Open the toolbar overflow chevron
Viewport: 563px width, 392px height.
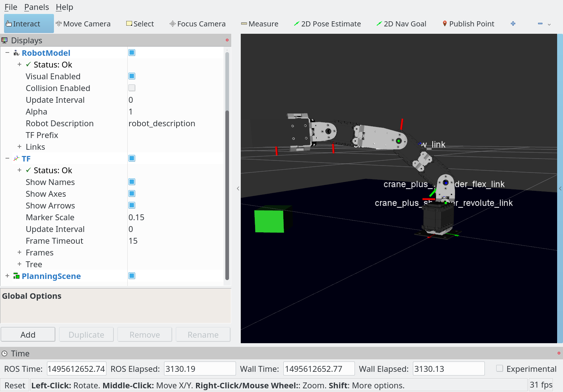pos(549,24)
